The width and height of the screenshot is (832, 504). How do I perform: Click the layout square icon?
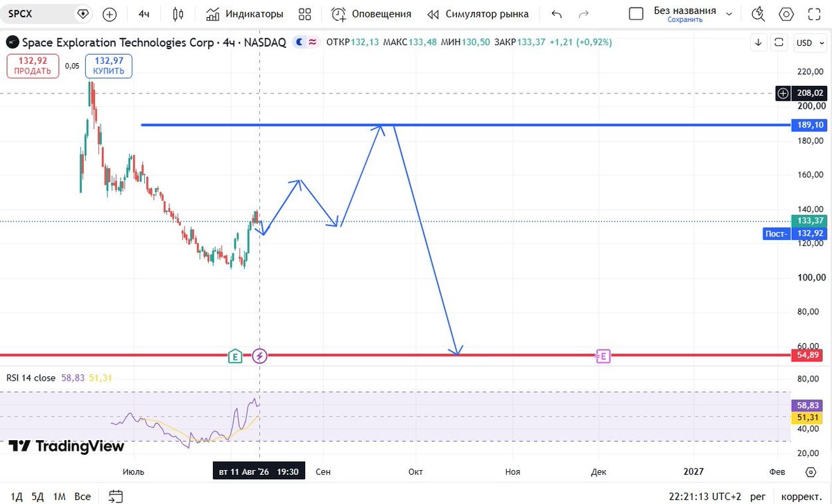click(x=636, y=14)
